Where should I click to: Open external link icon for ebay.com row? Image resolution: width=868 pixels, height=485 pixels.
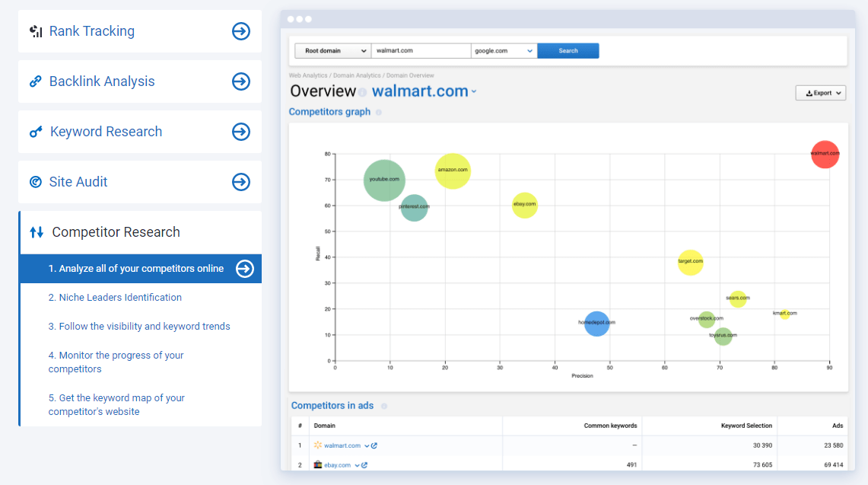click(x=365, y=465)
